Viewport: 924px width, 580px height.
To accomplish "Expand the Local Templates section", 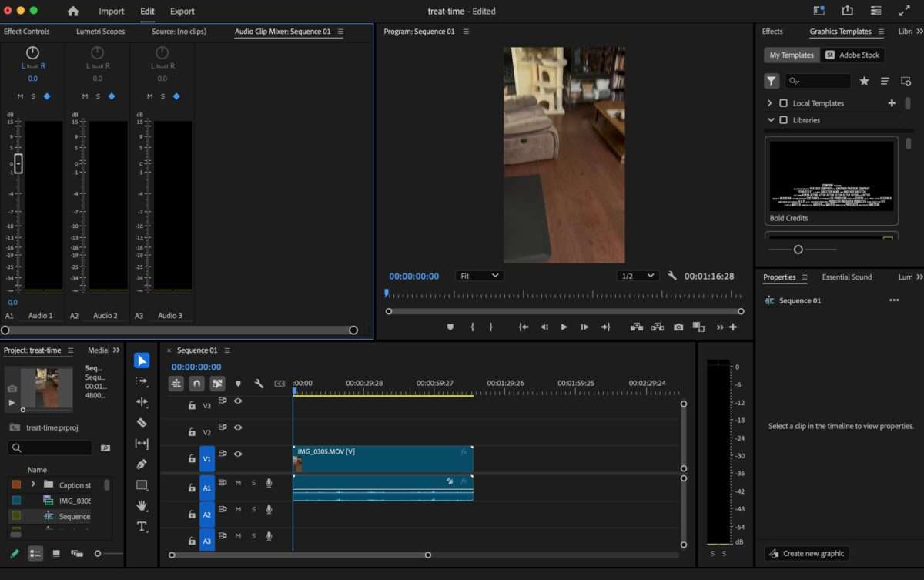I will [x=769, y=103].
